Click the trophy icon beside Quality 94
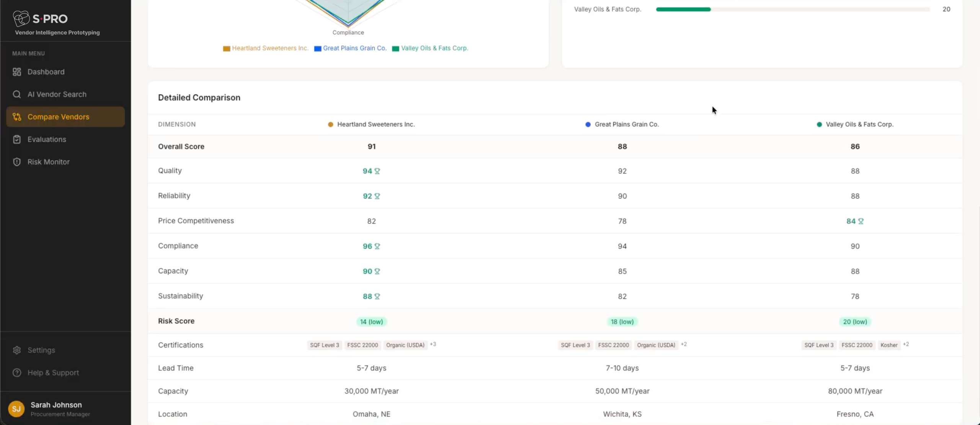 (x=377, y=171)
